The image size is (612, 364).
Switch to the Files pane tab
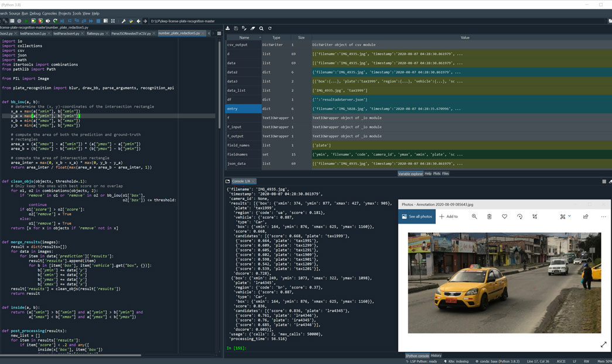click(x=445, y=174)
